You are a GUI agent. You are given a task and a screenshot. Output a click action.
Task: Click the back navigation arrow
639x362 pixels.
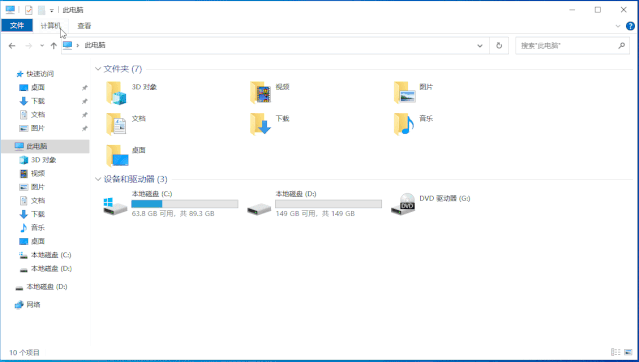pyautogui.click(x=12, y=46)
